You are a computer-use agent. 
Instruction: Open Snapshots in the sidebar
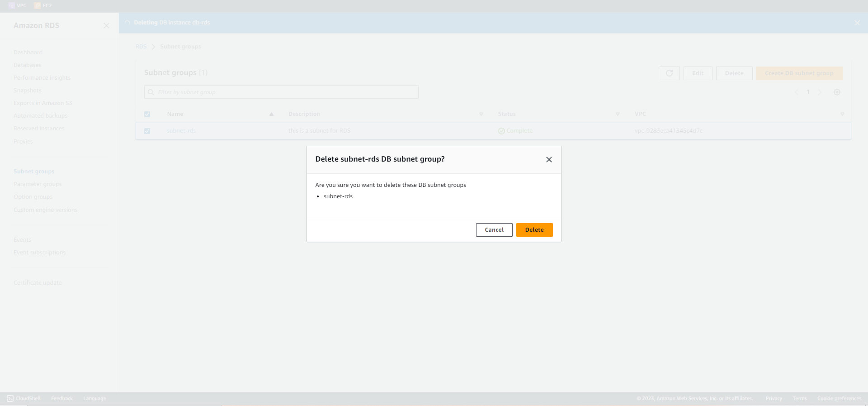(28, 91)
